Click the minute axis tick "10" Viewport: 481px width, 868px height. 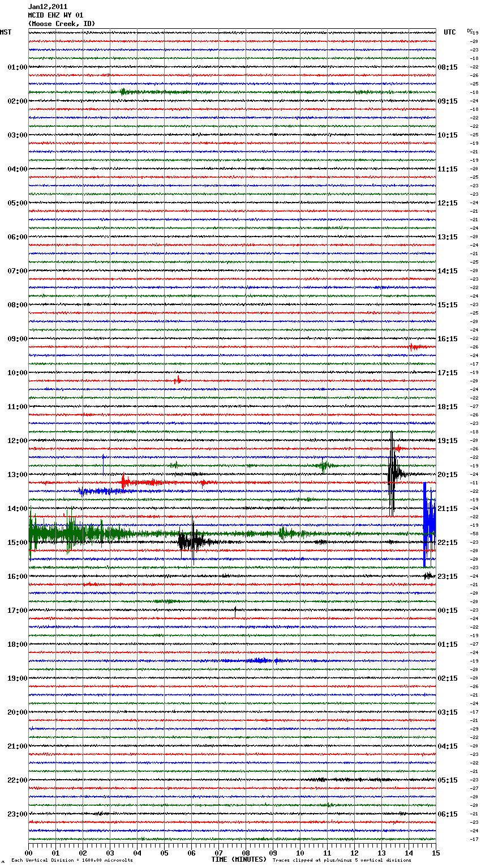[x=300, y=853]
